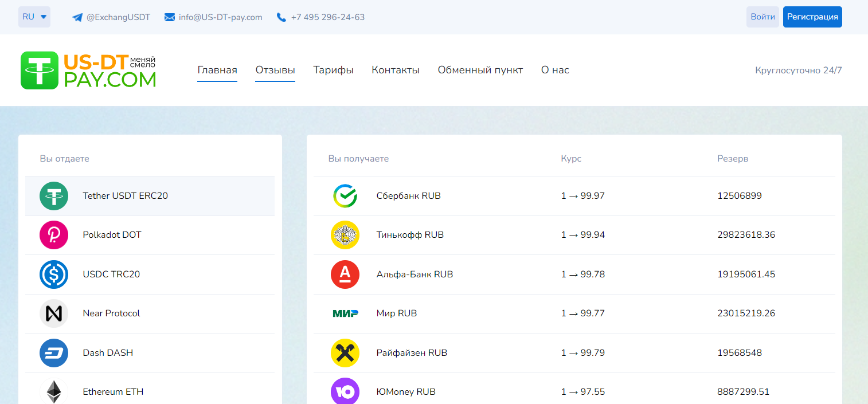This screenshot has width=868, height=404.
Task: Choose Тинькофф RUB label
Action: point(410,235)
